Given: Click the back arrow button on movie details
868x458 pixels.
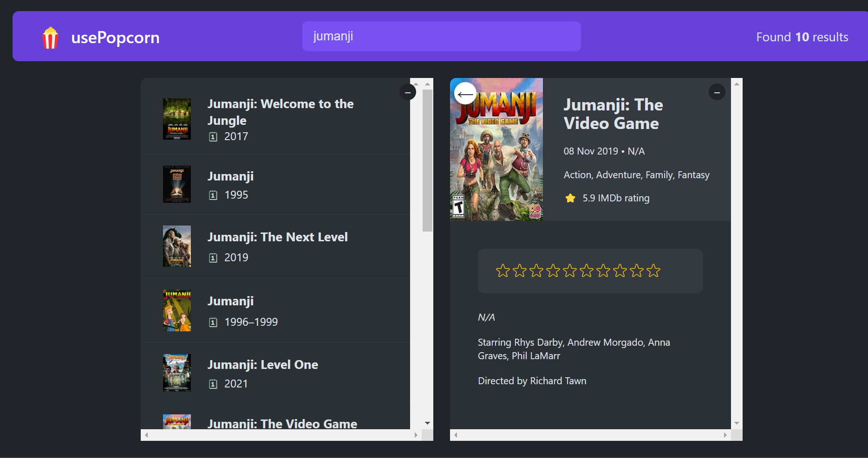Looking at the screenshot, I should [465, 94].
